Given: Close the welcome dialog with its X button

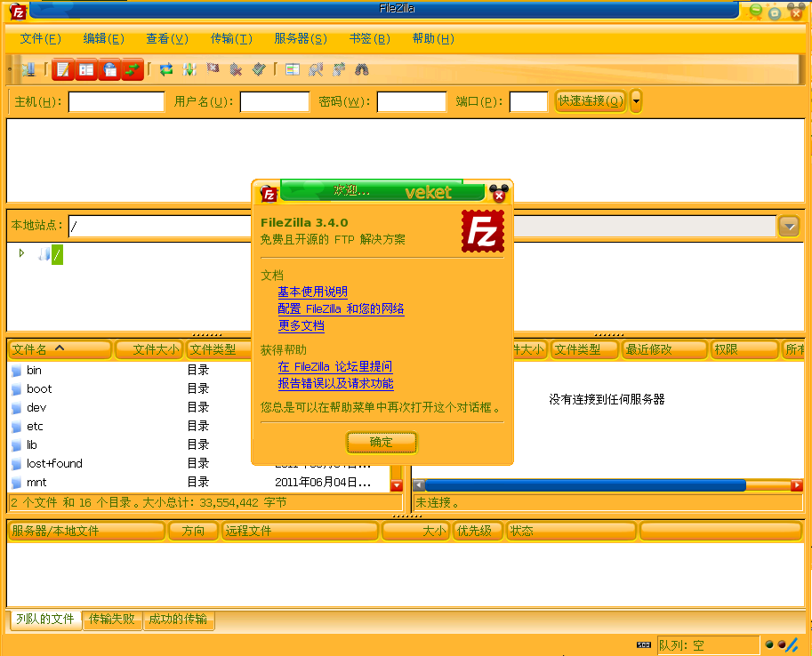Looking at the screenshot, I should pos(499,194).
